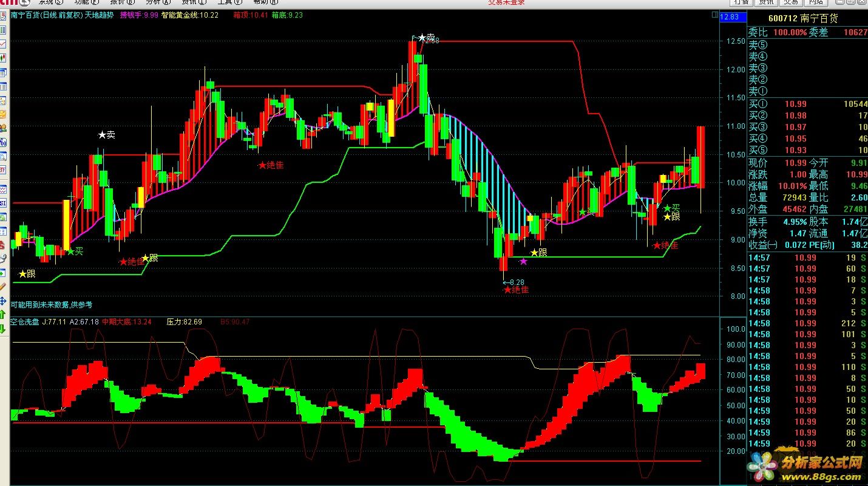Click the ETF icon in left sidebar
This screenshot has width=868, height=486.
coord(3,169)
